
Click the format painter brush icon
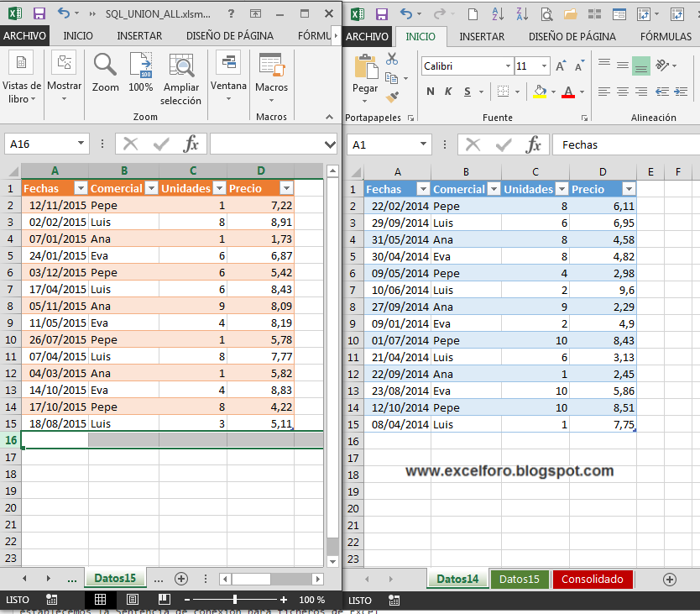(x=392, y=97)
